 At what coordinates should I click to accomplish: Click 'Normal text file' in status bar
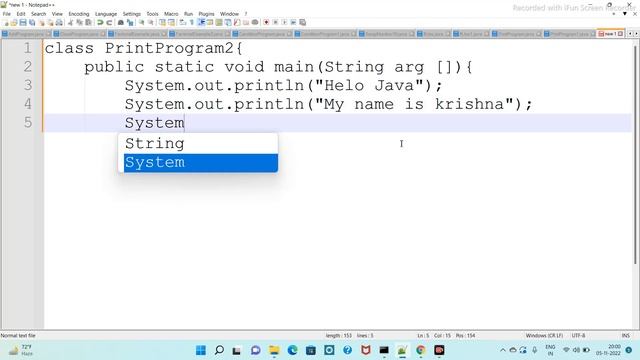pos(18,336)
